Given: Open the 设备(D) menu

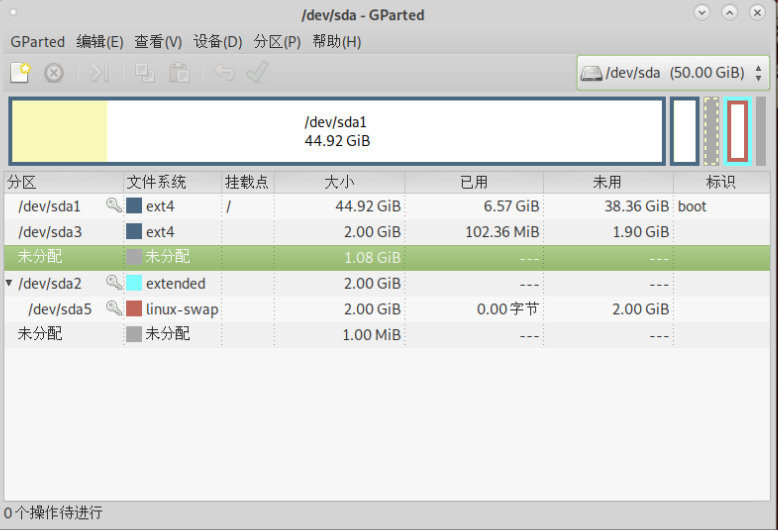Looking at the screenshot, I should [x=218, y=42].
